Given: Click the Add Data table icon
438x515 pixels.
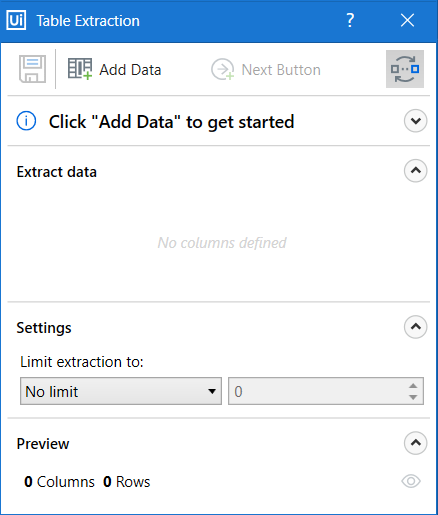Looking at the screenshot, I should coord(80,69).
